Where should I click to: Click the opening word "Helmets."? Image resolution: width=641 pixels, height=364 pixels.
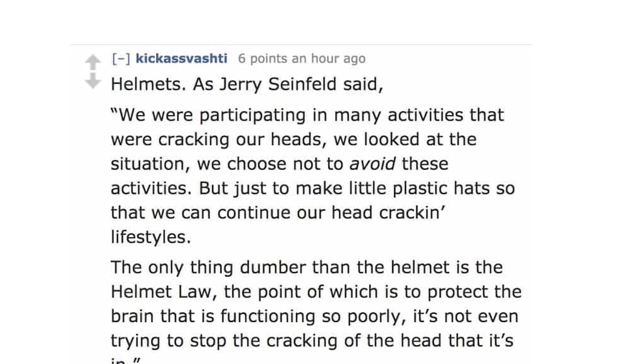pyautogui.click(x=148, y=84)
